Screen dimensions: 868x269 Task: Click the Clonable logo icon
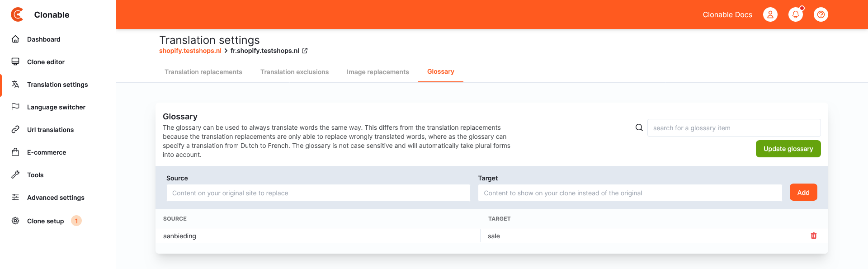[17, 14]
